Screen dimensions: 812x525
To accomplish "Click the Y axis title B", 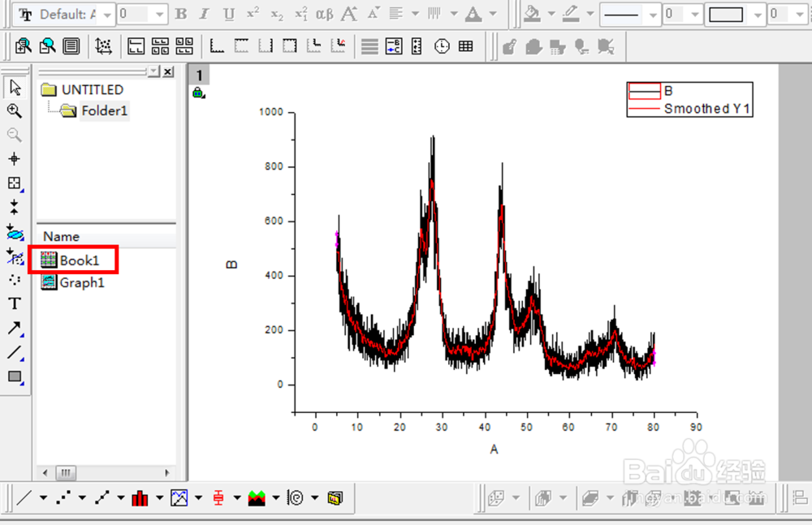I will click(231, 265).
